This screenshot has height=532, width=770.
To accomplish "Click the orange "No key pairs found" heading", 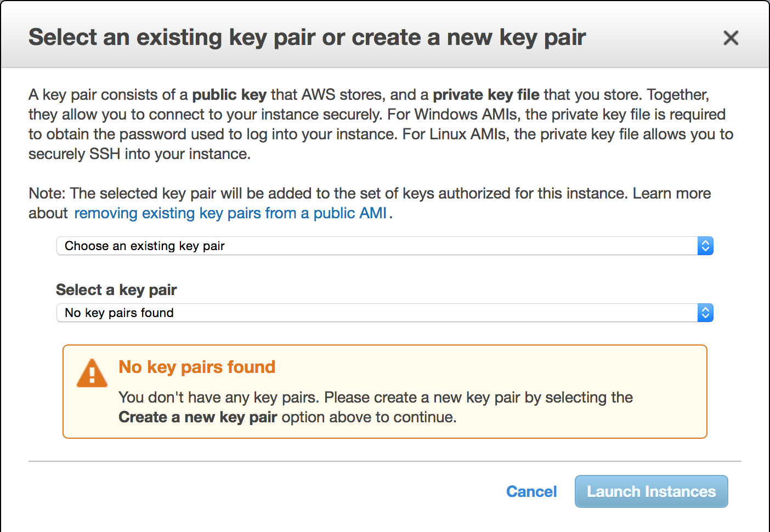I will [197, 367].
